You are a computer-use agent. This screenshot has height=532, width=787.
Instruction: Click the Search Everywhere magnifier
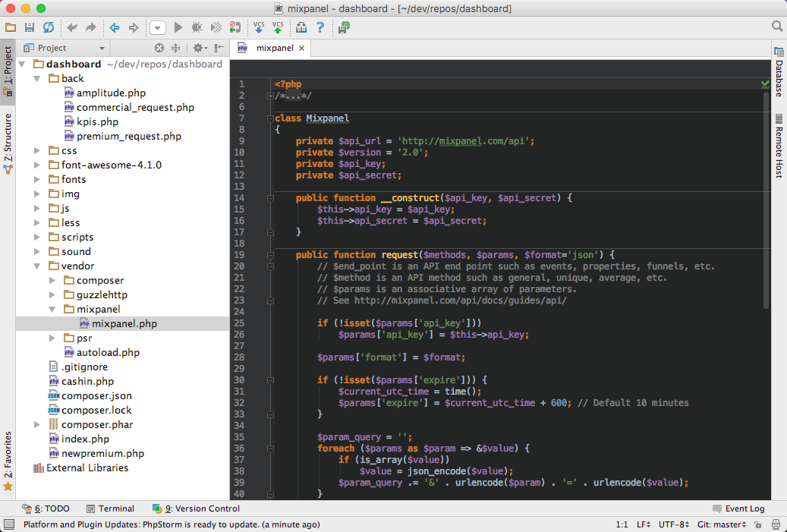[x=777, y=27]
